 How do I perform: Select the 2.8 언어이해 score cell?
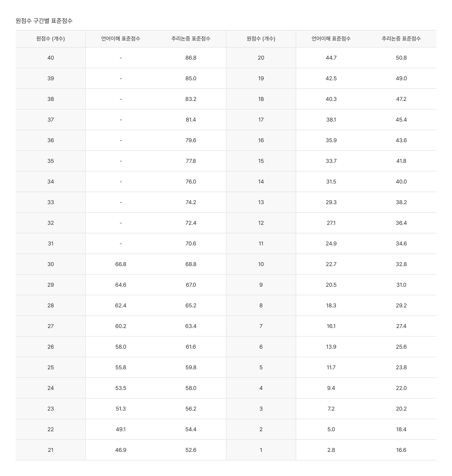331,450
